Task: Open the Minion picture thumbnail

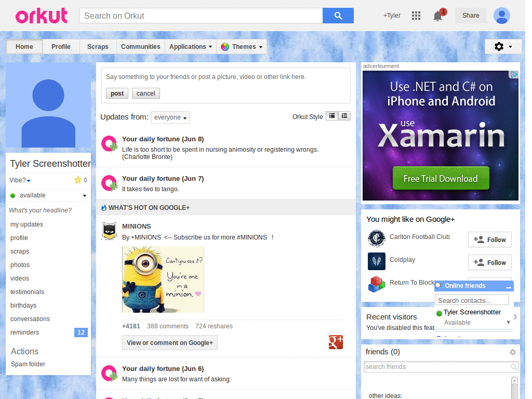Action: point(163,280)
